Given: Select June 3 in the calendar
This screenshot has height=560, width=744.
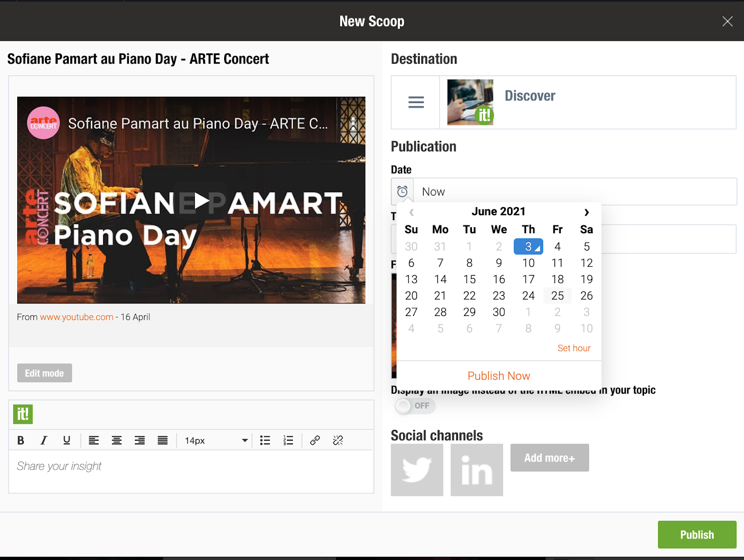Looking at the screenshot, I should [x=528, y=246].
